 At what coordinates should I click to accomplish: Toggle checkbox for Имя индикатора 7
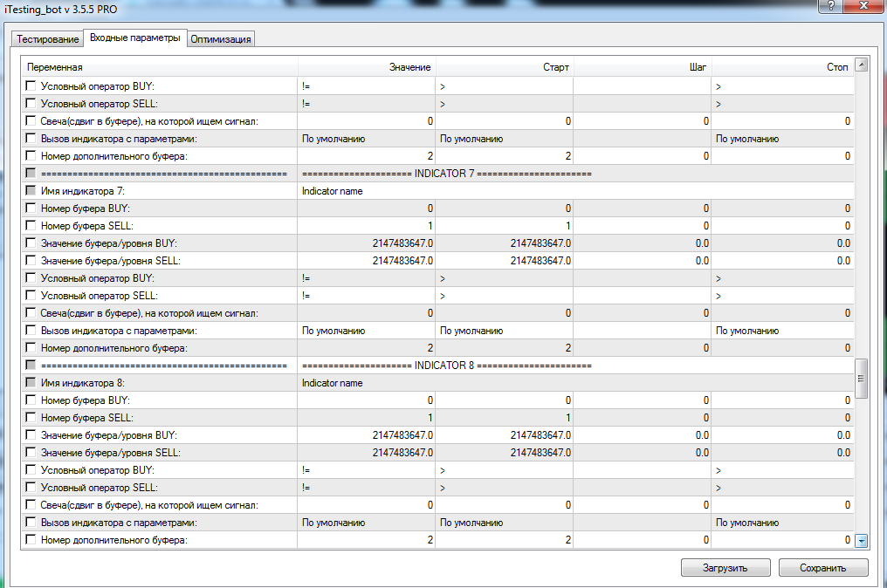(31, 191)
